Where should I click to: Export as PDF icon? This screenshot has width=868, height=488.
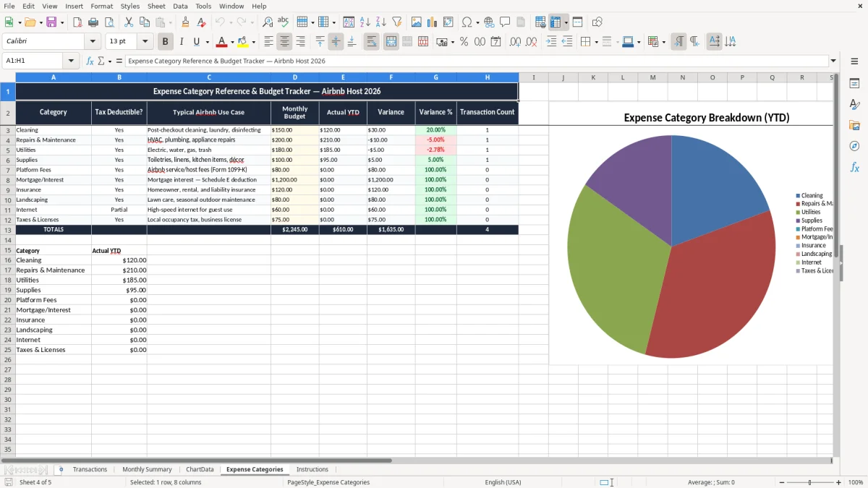pyautogui.click(x=77, y=22)
